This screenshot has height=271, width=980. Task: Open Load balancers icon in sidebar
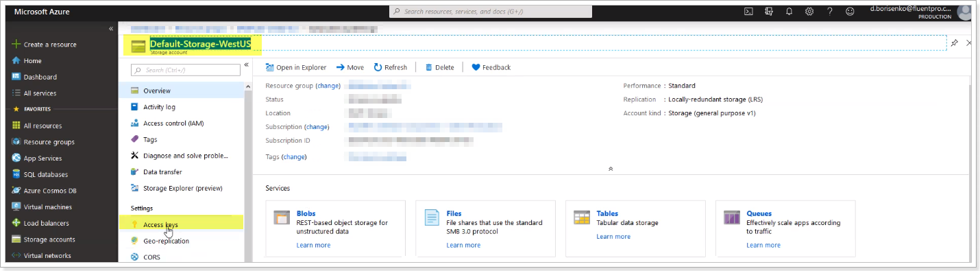pyautogui.click(x=16, y=223)
